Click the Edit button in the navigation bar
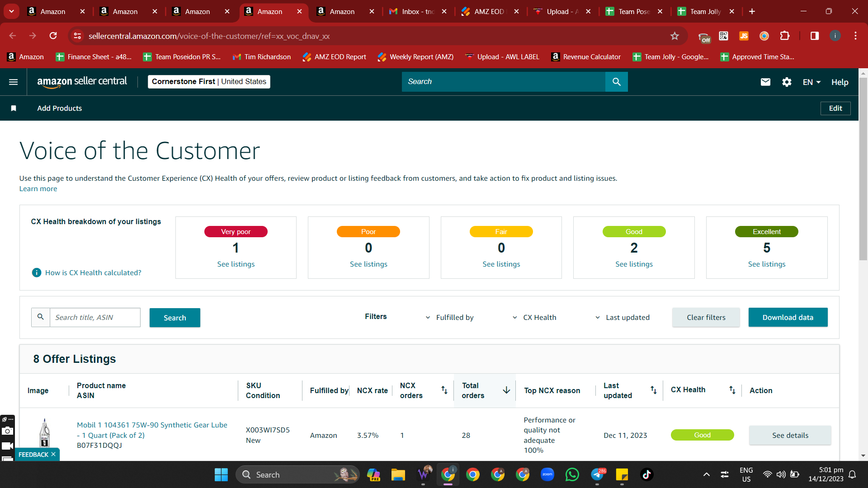 (x=835, y=108)
